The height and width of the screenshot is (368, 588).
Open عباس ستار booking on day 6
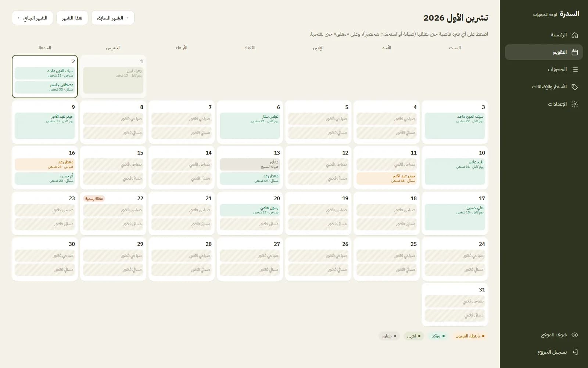point(250,126)
